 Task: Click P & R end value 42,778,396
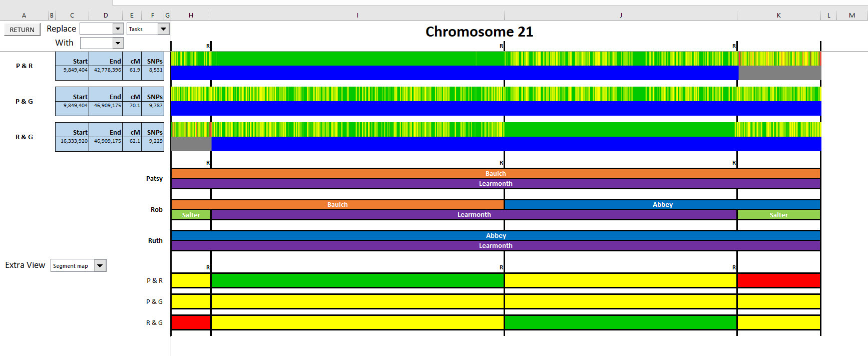106,70
